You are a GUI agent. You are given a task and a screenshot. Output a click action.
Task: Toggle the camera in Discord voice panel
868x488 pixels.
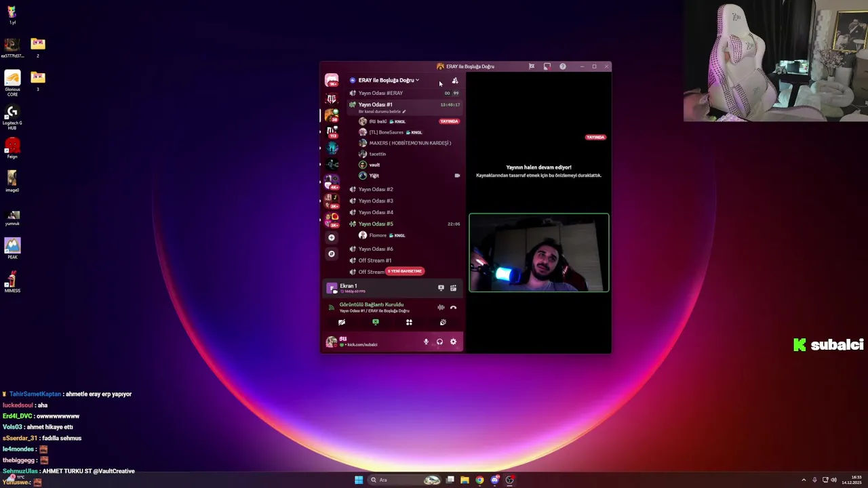(342, 323)
